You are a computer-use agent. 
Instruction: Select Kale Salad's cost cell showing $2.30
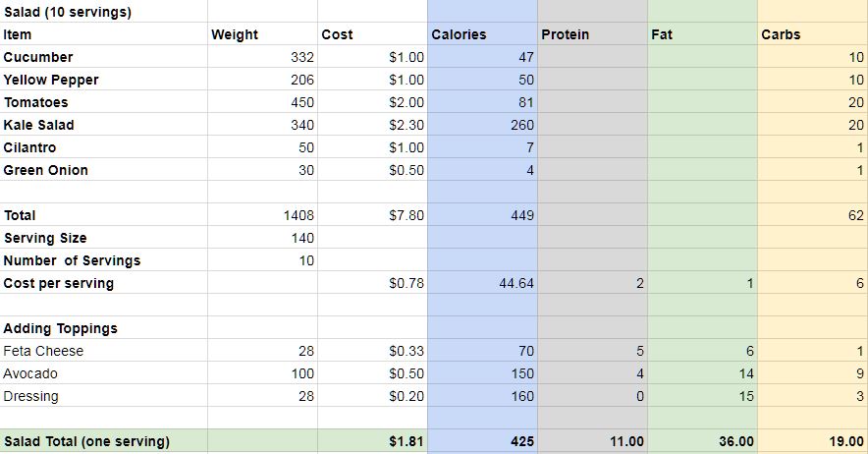[x=372, y=125]
